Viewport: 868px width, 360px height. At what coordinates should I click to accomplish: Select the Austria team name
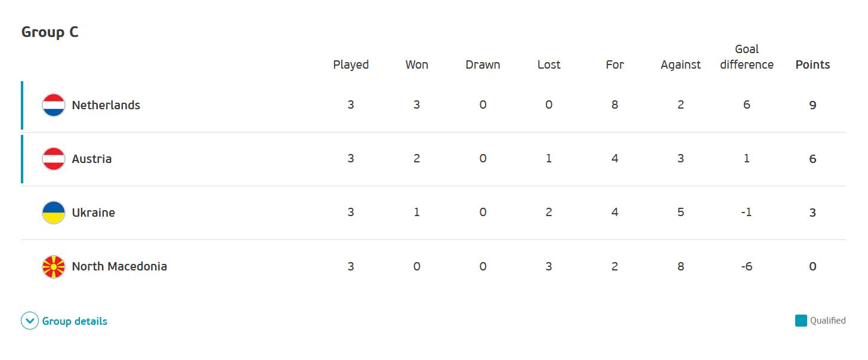pos(92,159)
